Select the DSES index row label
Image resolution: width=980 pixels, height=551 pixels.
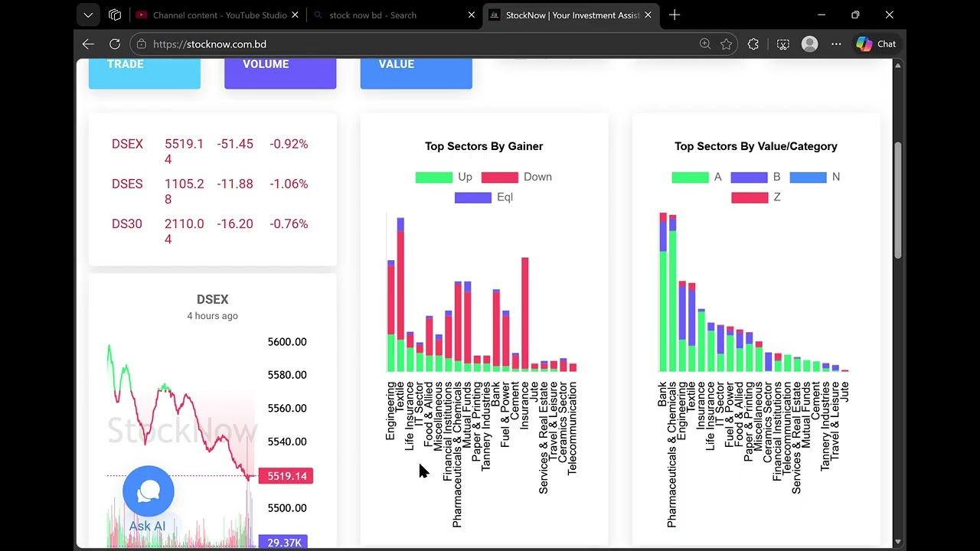pos(127,184)
